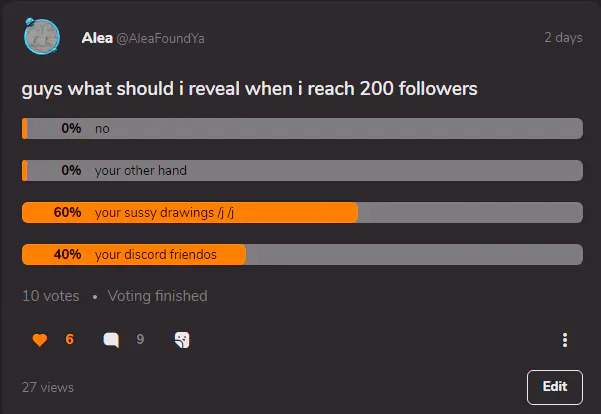The image size is (601, 414).
Task: Open the Alea display name link
Action: coord(97,38)
